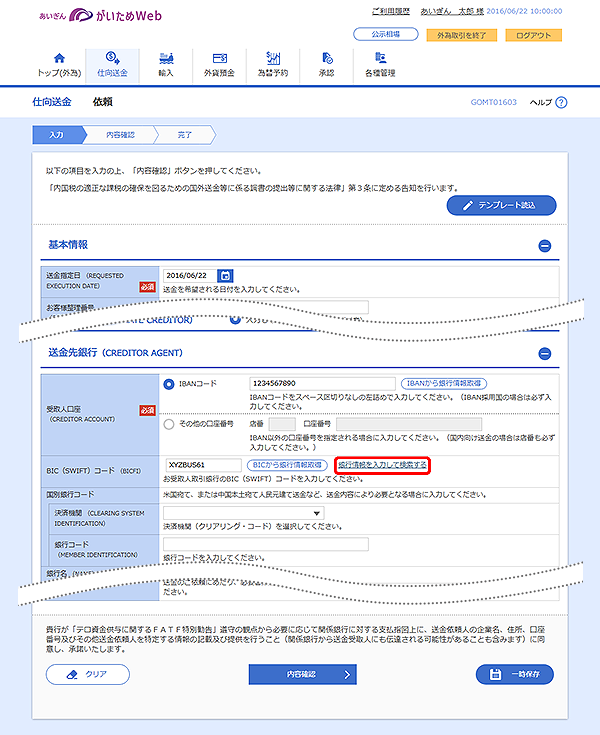Open the 輸入 import navigation icon
The height and width of the screenshot is (735, 600).
pyautogui.click(x=166, y=60)
